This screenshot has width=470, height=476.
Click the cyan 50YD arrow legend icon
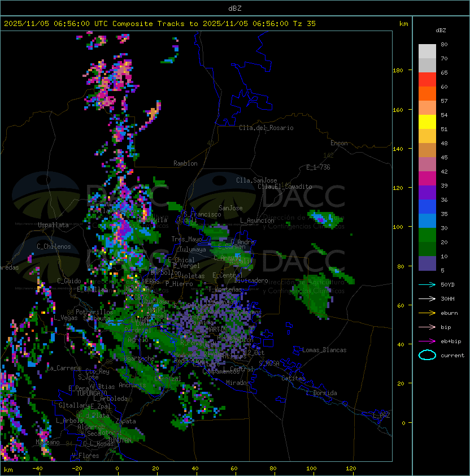click(427, 285)
